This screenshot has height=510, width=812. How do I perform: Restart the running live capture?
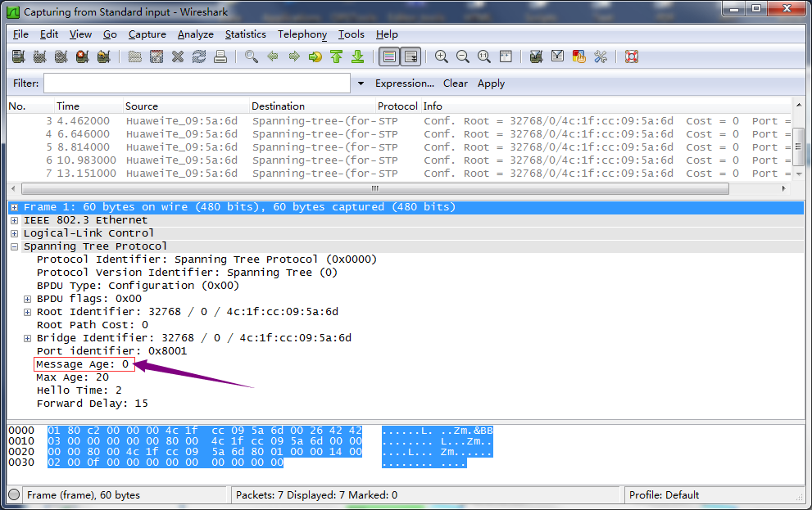coord(103,56)
